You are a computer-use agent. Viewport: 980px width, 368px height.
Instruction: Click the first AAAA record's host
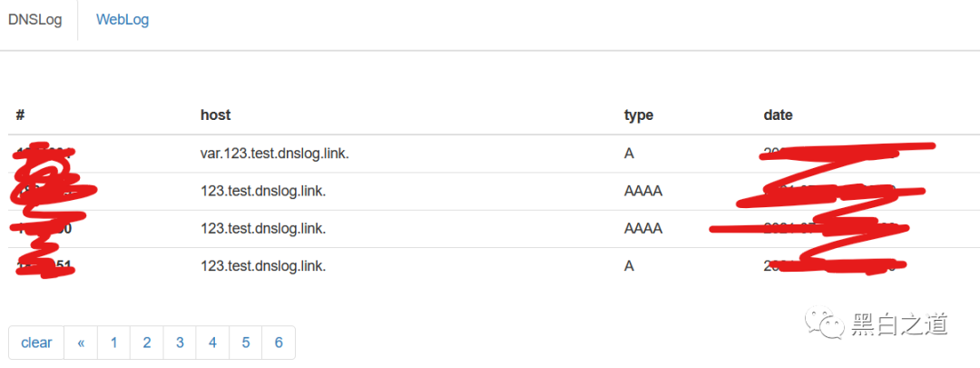coord(263,192)
